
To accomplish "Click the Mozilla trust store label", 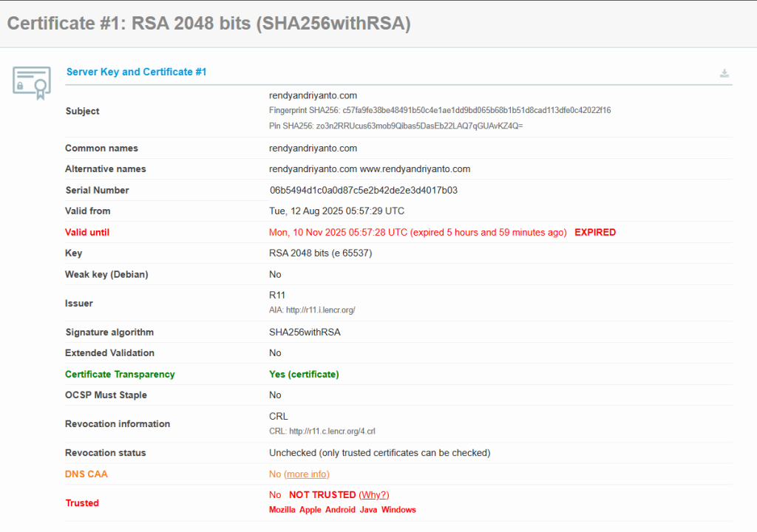I will (282, 510).
